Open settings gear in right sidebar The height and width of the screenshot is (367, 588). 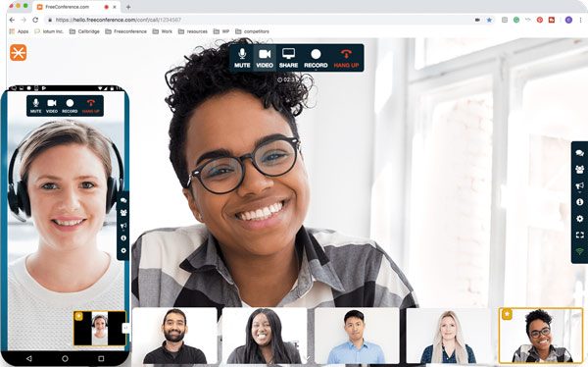click(580, 219)
